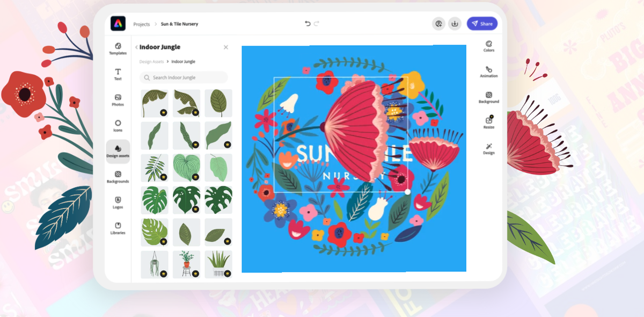The width and height of the screenshot is (644, 317).
Task: Go back from the Indoor Jungle panel
Action: click(137, 47)
